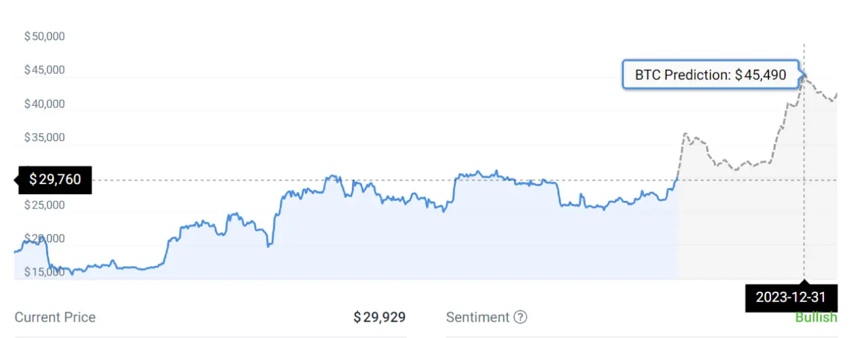
Task: Click where the blue line meets the gray forecast
Action: click(x=677, y=180)
